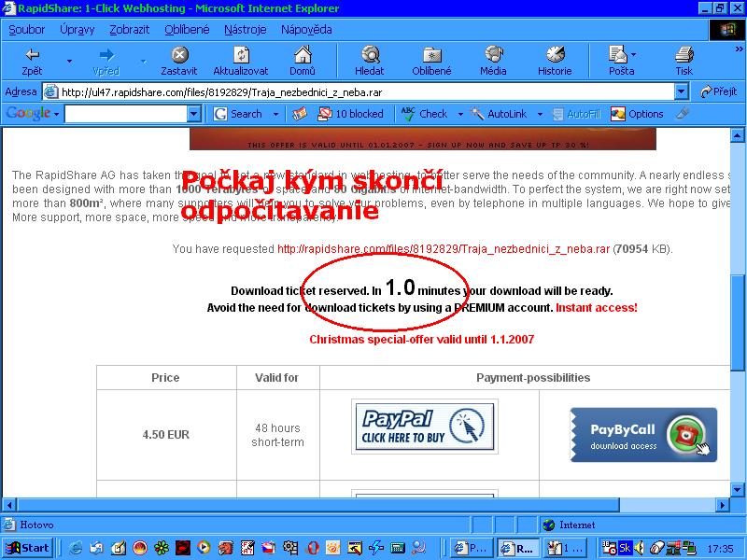The width and height of the screenshot is (747, 560).
Task: Open the Oblíbené favorites toolbar button
Action: (x=431, y=62)
